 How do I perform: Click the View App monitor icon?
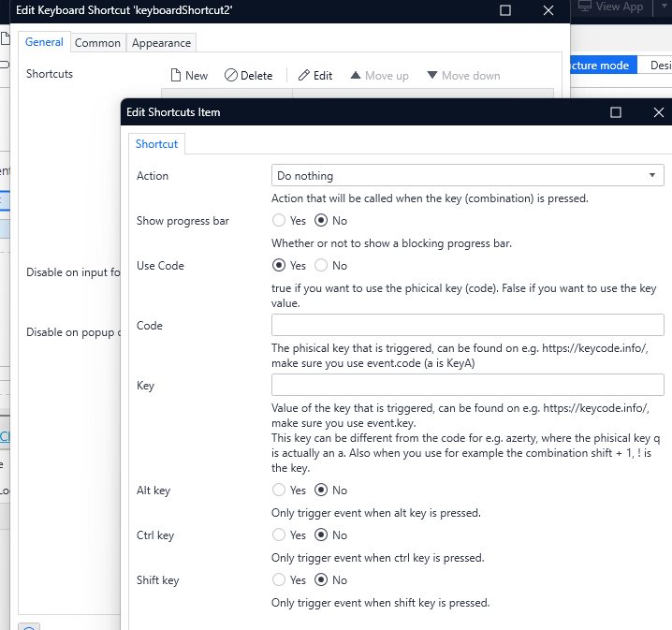tap(585, 7)
